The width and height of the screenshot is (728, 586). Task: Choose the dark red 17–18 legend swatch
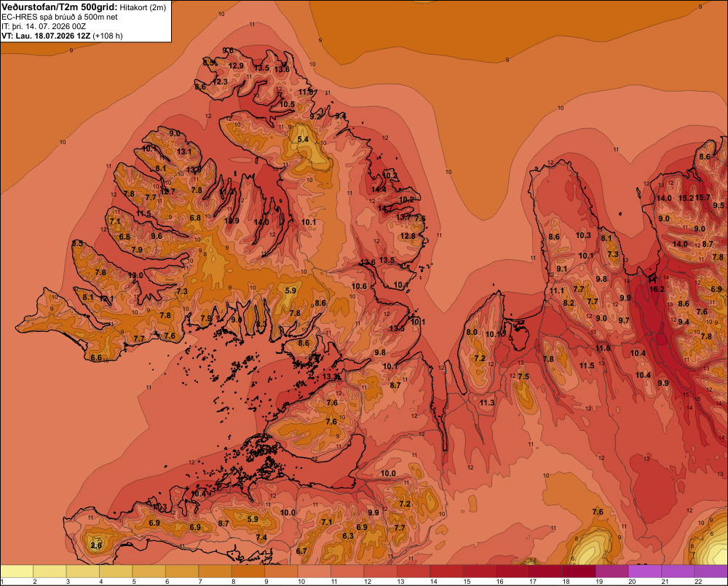point(546,571)
